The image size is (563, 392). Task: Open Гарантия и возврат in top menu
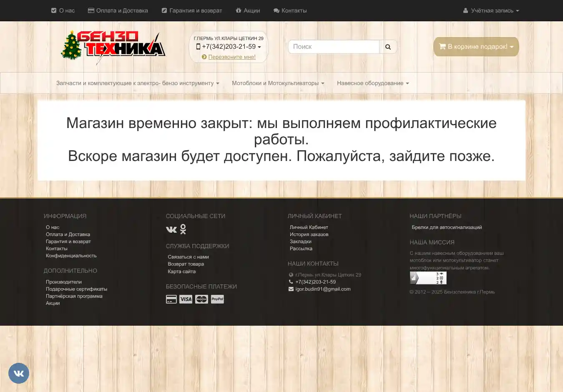point(192,10)
